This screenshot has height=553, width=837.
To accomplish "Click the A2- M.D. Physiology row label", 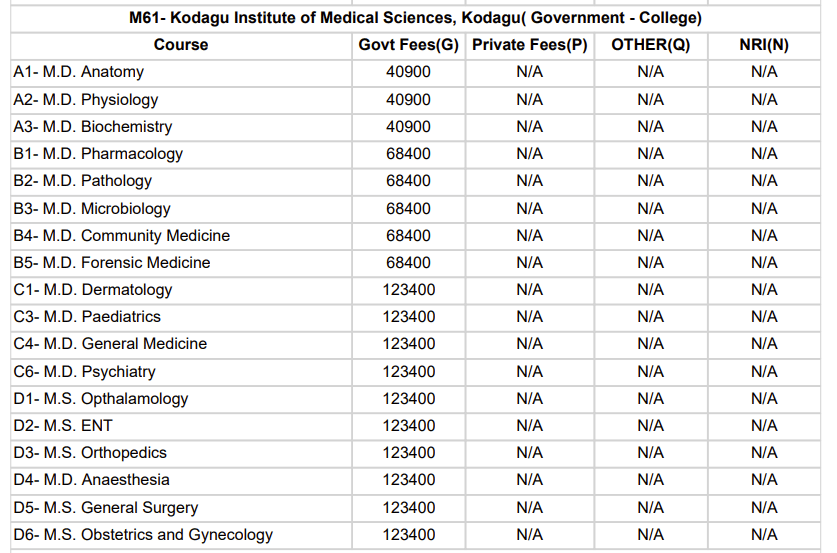I will pos(86,100).
